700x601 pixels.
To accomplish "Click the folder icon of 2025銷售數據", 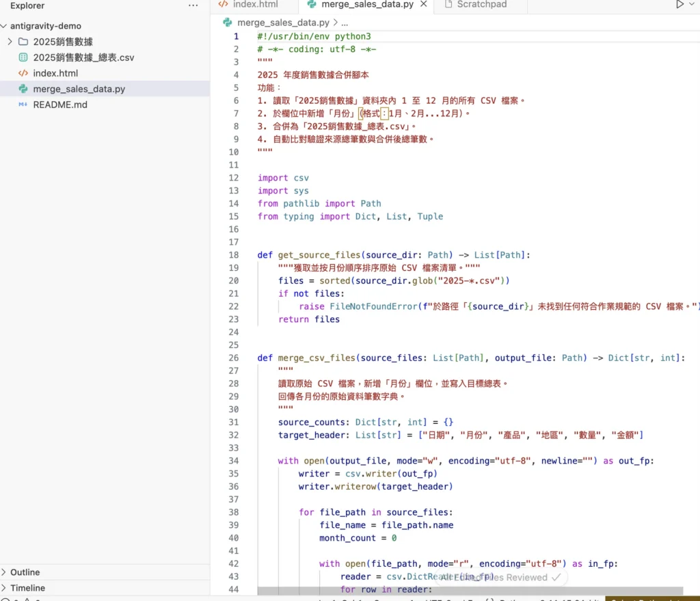I will [23, 42].
